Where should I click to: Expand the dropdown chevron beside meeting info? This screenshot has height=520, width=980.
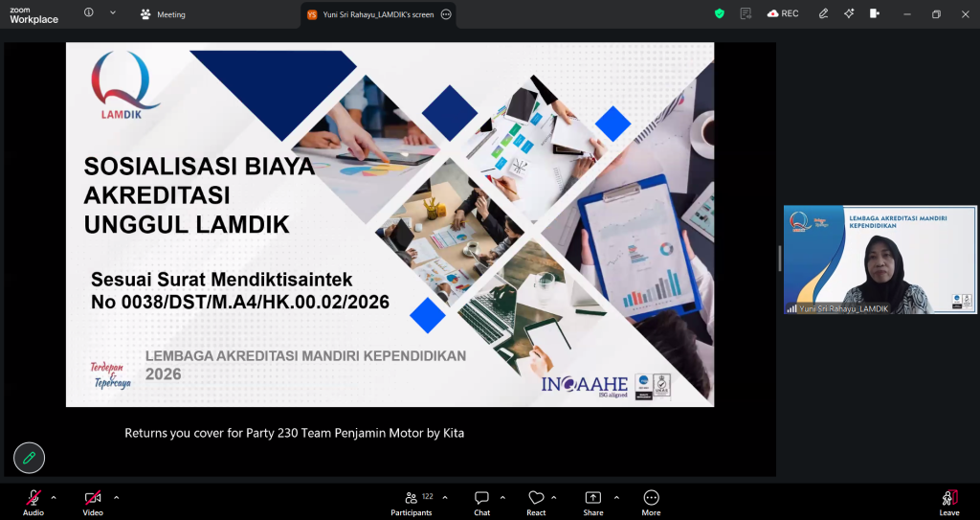(x=113, y=12)
